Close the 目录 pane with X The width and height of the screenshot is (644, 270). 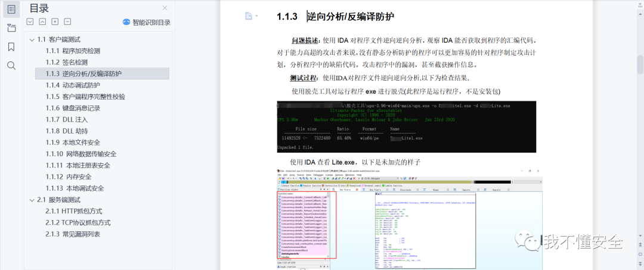tap(165, 8)
